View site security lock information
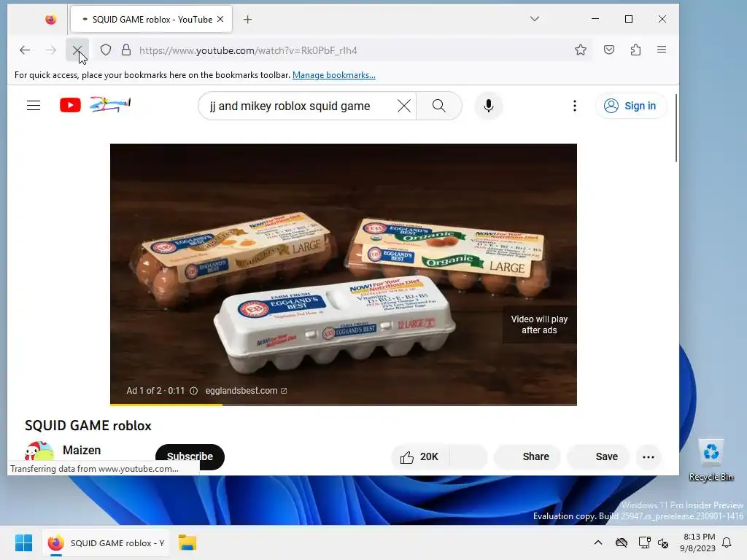 [x=126, y=50]
